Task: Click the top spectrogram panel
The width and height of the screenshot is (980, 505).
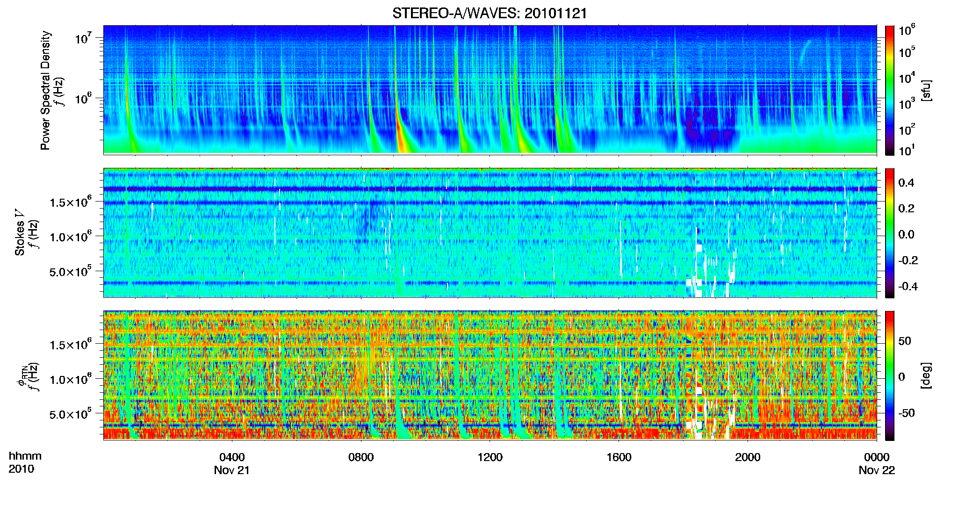Action: tap(490, 90)
